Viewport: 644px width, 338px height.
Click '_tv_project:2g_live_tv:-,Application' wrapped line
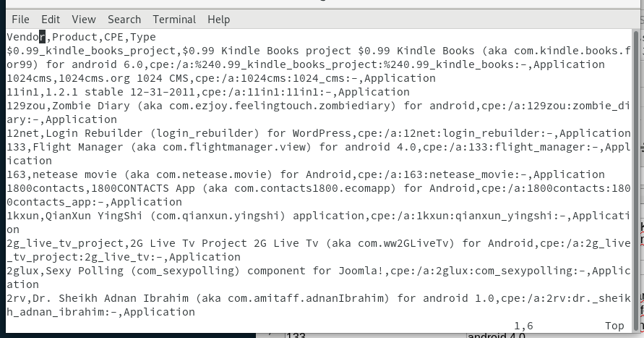[124, 257]
